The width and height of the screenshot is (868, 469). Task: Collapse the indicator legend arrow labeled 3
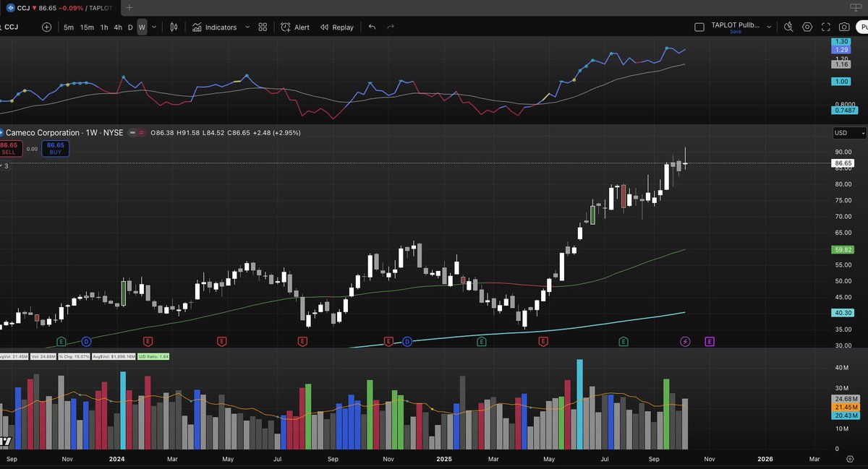[x=4, y=166]
